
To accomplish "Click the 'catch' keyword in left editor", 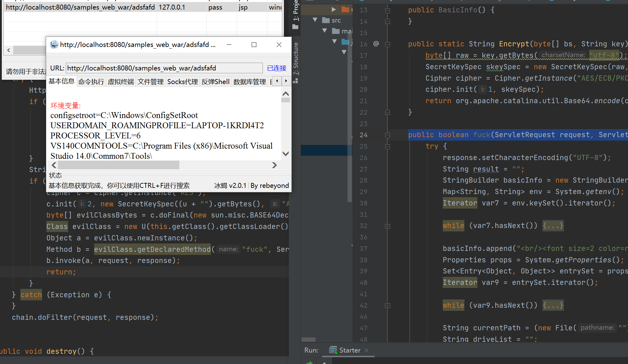I will coord(31,295).
